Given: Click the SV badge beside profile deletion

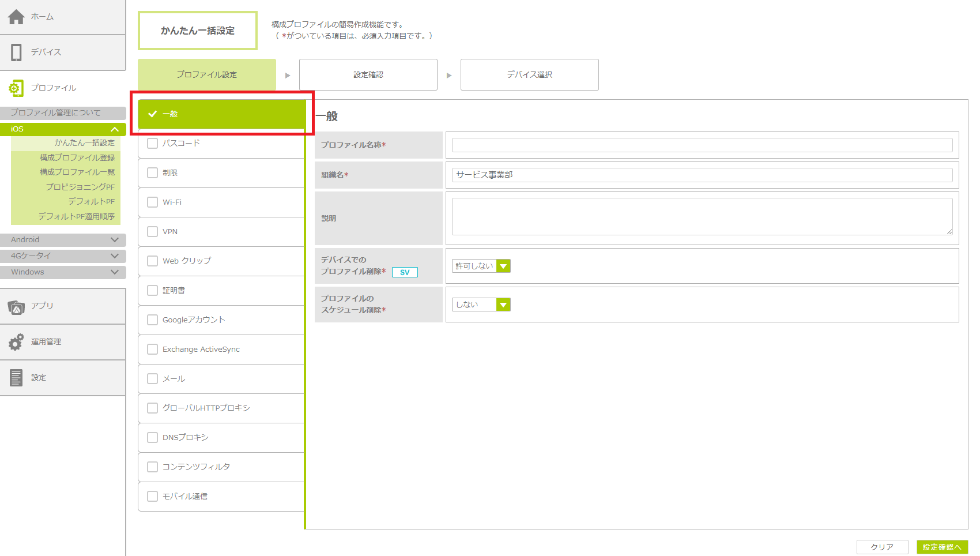Looking at the screenshot, I should [405, 272].
